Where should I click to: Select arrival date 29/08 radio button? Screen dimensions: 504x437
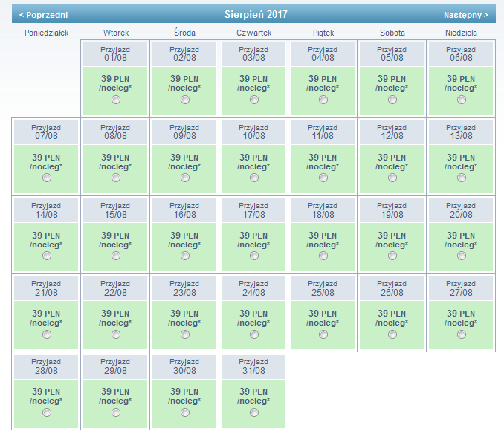[116, 412]
